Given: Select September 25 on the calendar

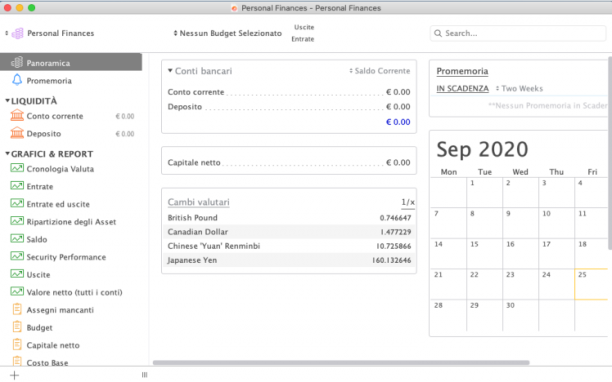Looking at the screenshot, I should (x=591, y=284).
